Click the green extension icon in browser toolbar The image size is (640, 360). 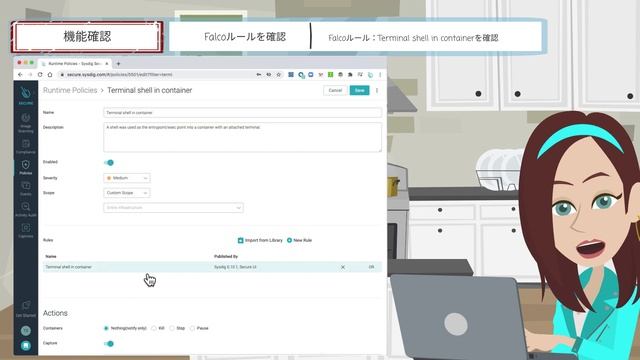click(330, 75)
